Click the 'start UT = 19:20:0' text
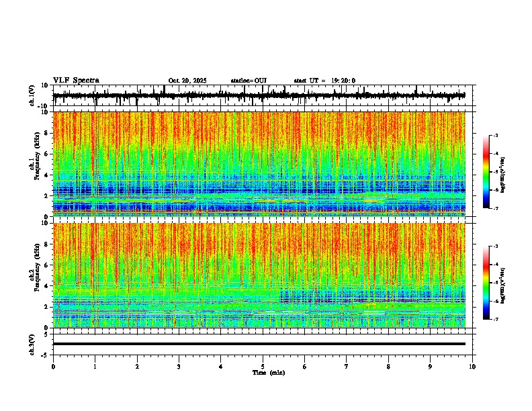532x411 pixels. tap(324, 81)
